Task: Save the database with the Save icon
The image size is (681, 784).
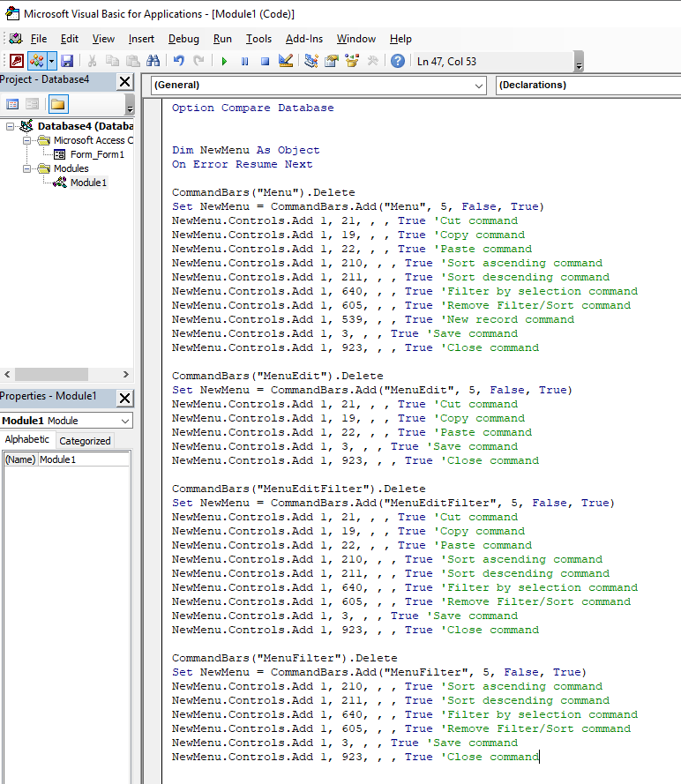Action: [x=67, y=61]
